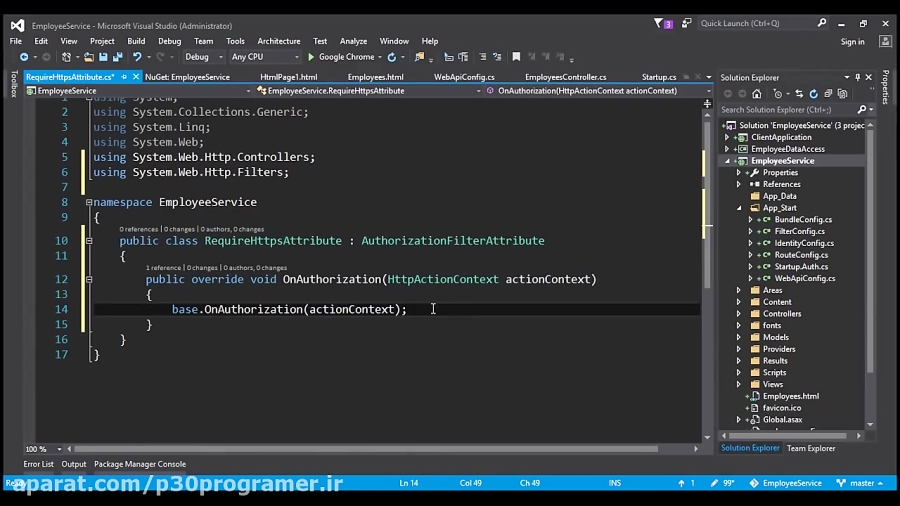Screen dimensions: 900x506
Task: Click the browser Refresh icon beside Google Chrome
Action: point(392,57)
